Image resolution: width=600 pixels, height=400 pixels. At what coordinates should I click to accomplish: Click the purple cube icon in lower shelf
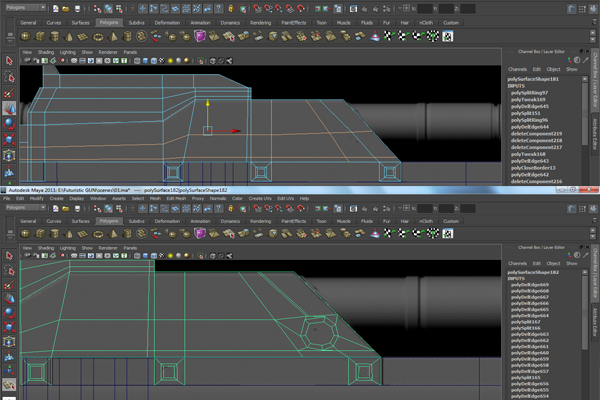pos(199,233)
